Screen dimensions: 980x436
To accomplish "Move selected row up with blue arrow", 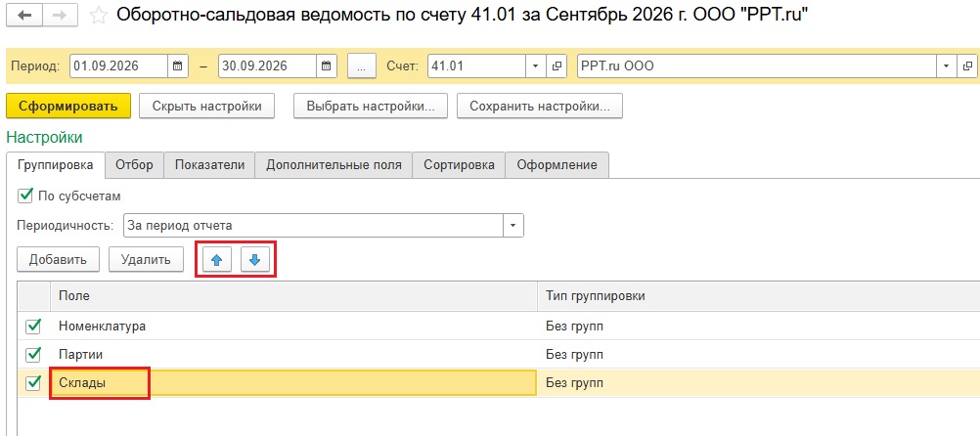I will click(217, 260).
